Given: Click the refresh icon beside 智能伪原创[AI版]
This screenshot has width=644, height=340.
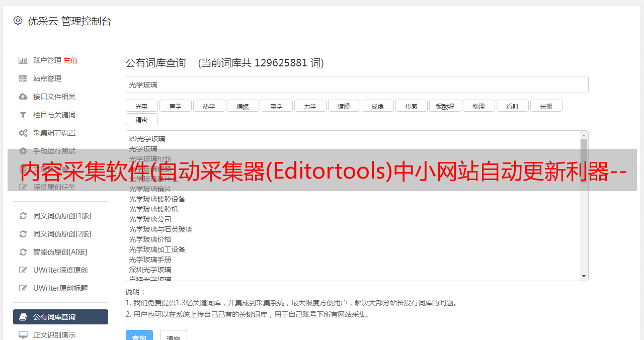Looking at the screenshot, I should click(x=23, y=252).
